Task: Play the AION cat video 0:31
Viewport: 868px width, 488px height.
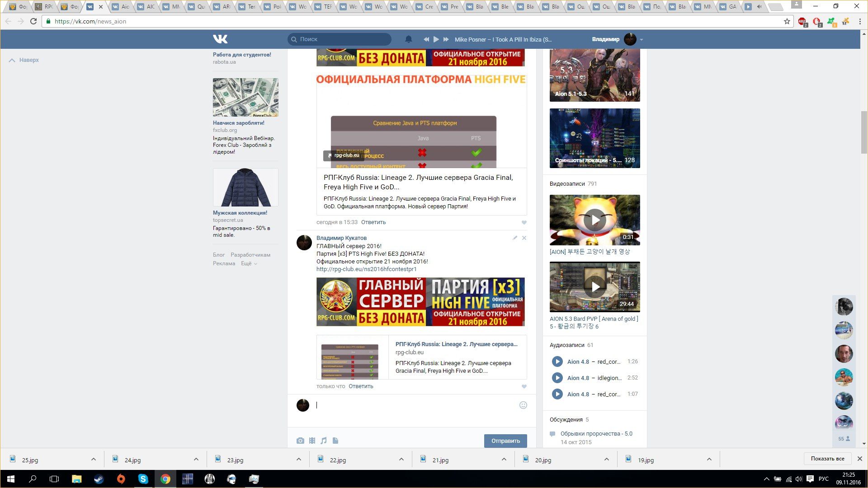Action: pyautogui.click(x=595, y=220)
